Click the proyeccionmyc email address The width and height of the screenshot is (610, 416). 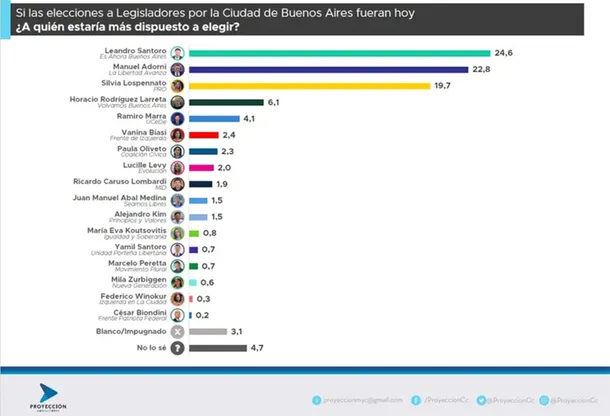[x=363, y=400]
